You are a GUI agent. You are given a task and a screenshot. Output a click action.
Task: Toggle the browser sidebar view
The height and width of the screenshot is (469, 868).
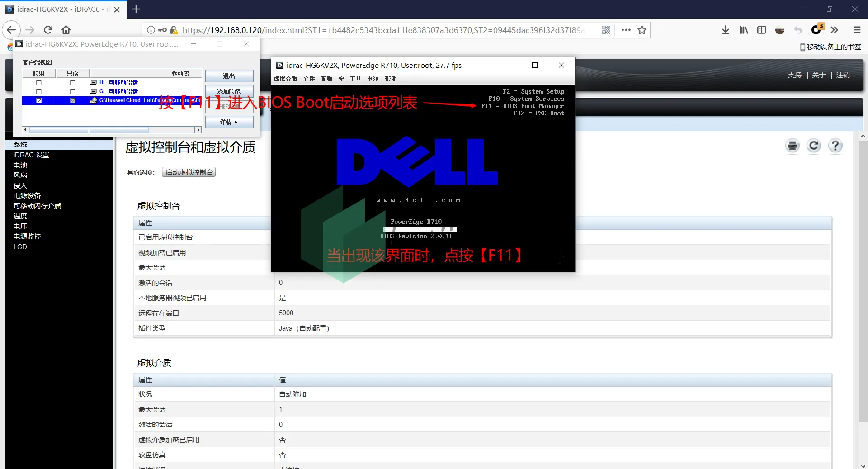coord(762,30)
